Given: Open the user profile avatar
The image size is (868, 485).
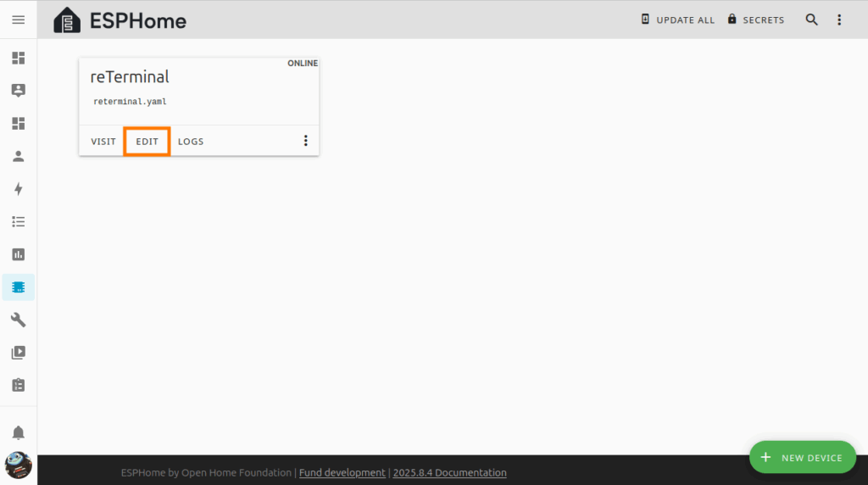Looking at the screenshot, I should [19, 465].
